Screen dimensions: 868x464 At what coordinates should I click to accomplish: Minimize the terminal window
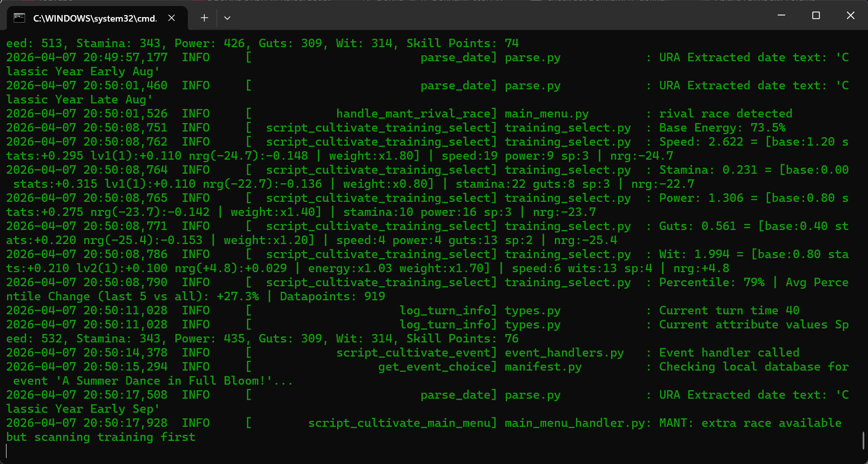point(781,16)
